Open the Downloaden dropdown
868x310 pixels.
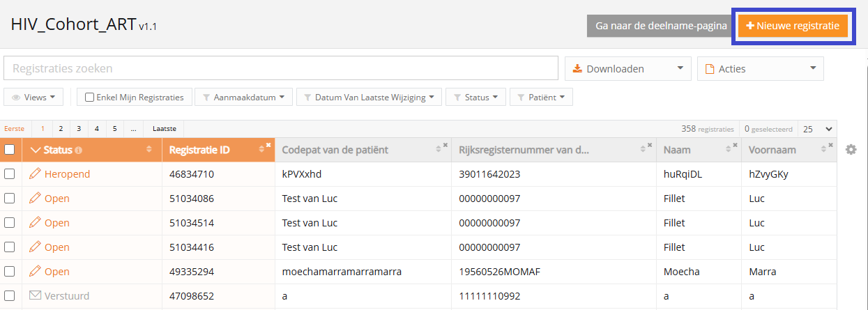(627, 68)
